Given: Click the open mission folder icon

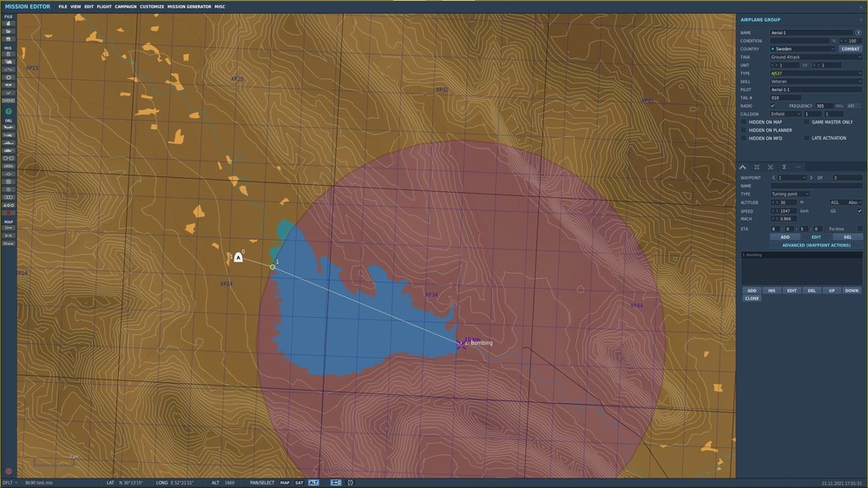Looking at the screenshot, I should [x=9, y=31].
